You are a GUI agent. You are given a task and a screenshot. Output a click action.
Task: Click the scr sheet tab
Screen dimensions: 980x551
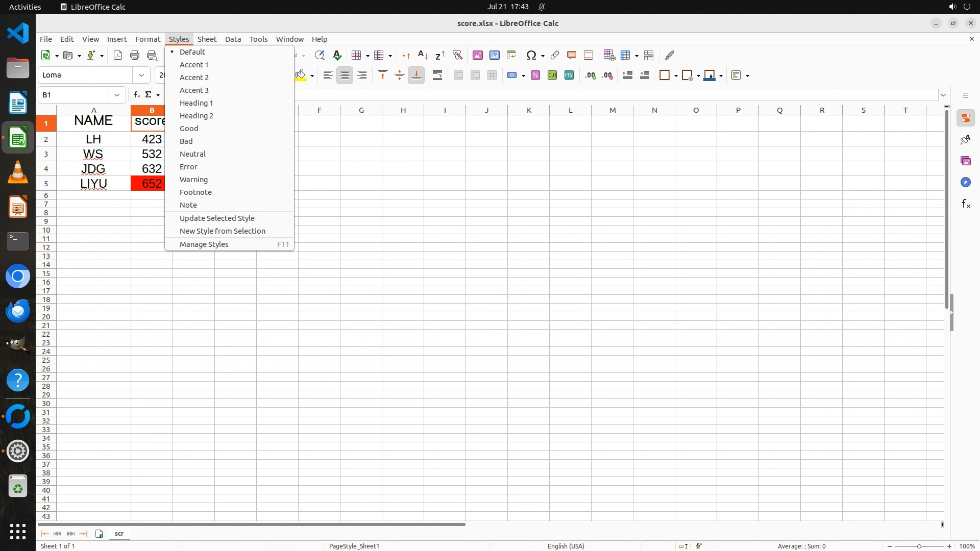point(119,534)
